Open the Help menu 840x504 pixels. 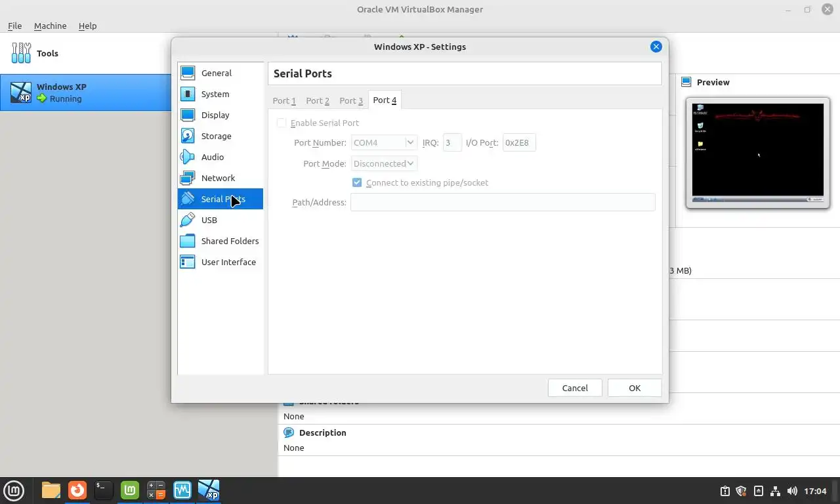(x=87, y=26)
